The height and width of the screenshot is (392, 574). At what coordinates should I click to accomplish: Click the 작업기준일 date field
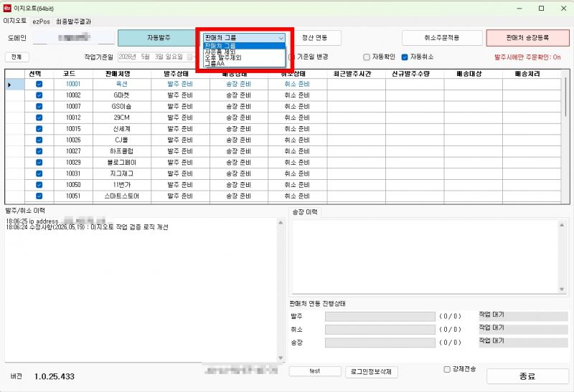coord(156,57)
